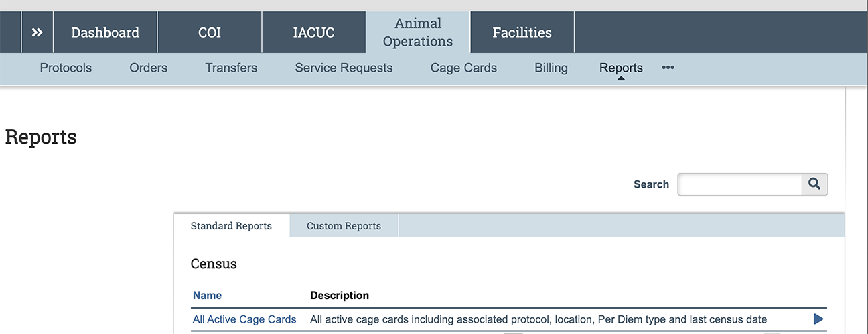
Task: Click into the Search input field
Action: click(739, 184)
